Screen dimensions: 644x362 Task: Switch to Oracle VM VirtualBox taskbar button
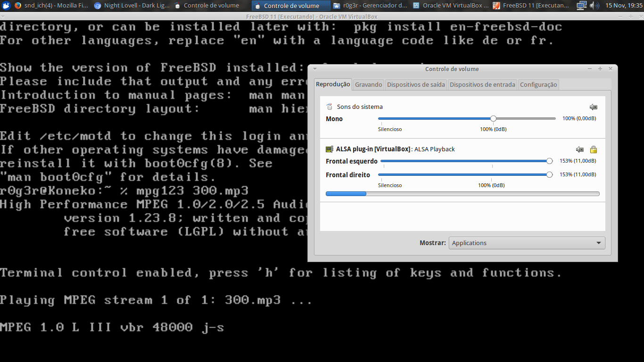click(x=450, y=6)
